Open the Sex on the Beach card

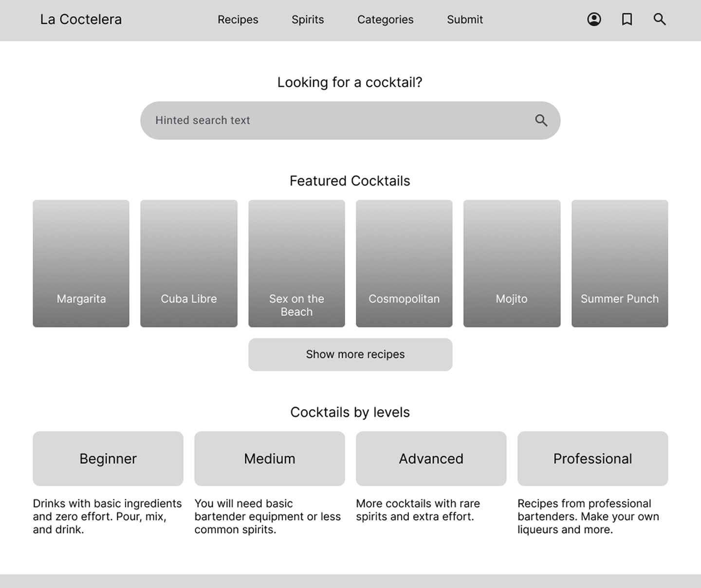(x=296, y=263)
